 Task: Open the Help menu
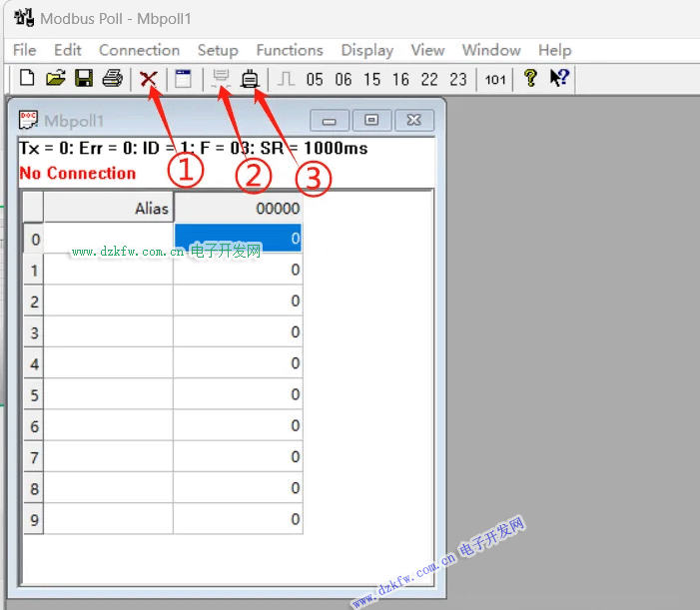(x=554, y=51)
